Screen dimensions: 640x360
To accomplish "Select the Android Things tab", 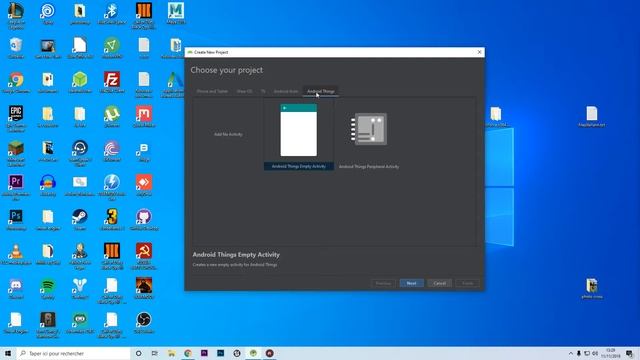I will point(321,91).
